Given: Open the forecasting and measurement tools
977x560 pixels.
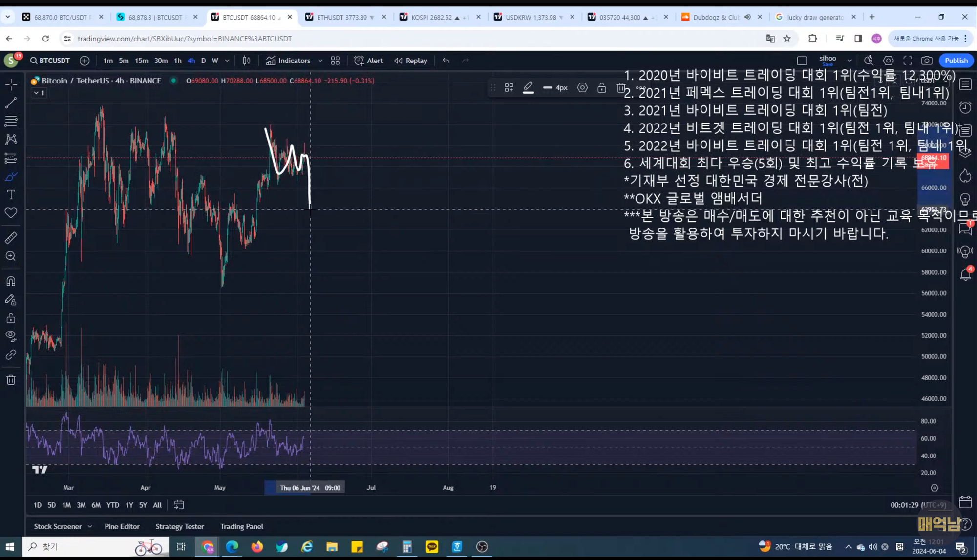Looking at the screenshot, I should pyautogui.click(x=11, y=158).
